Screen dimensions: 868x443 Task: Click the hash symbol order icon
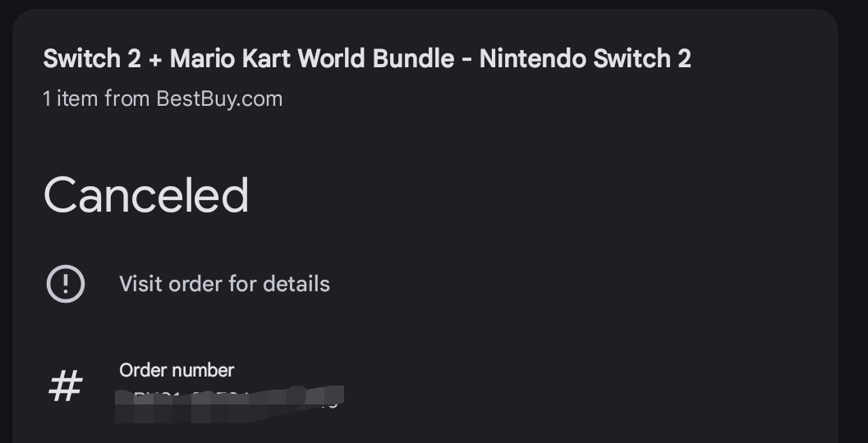66,386
